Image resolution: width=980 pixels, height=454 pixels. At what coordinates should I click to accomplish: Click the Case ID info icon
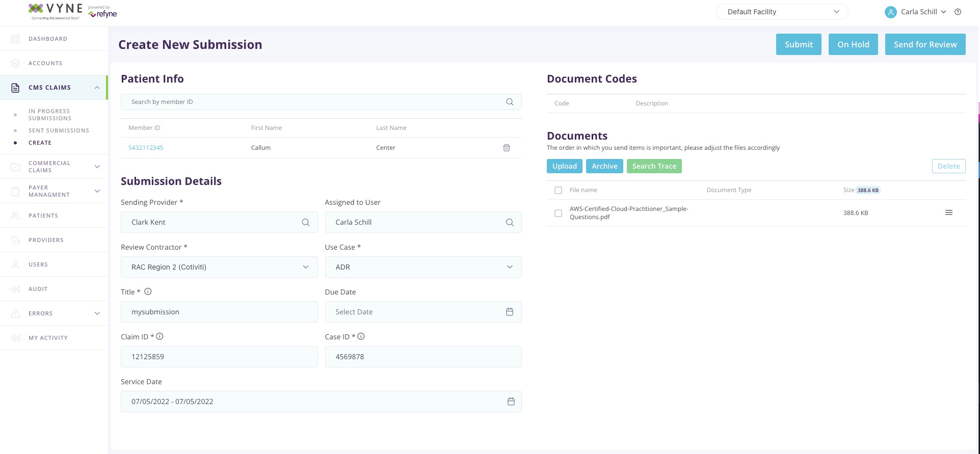[x=361, y=337]
